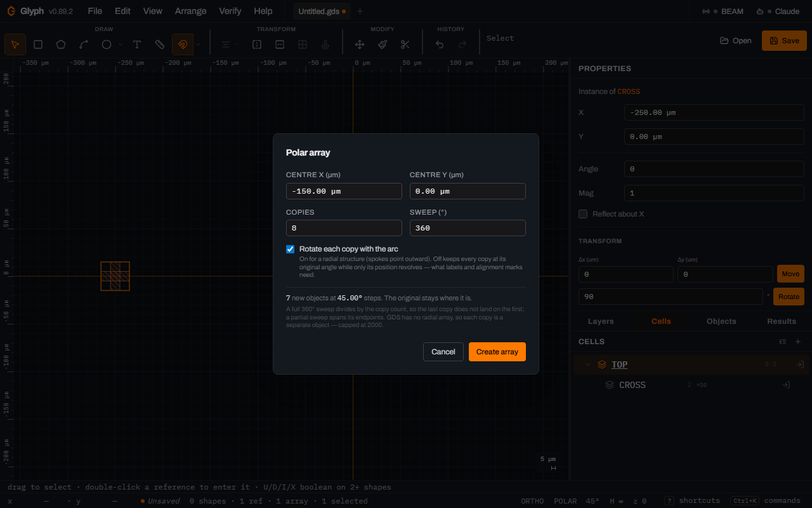The image size is (812, 508).
Task: Choose the Rectangle draw tool
Action: coord(38,44)
